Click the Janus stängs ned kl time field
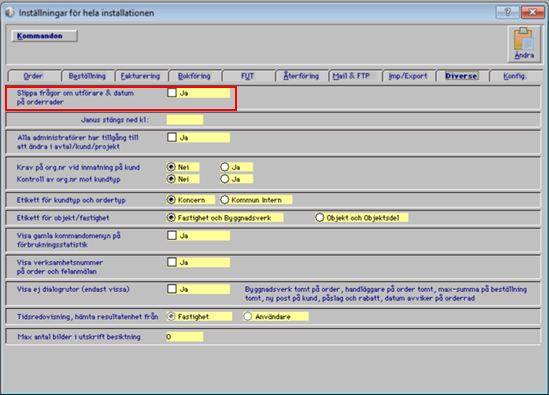549x395 pixels. [x=185, y=120]
